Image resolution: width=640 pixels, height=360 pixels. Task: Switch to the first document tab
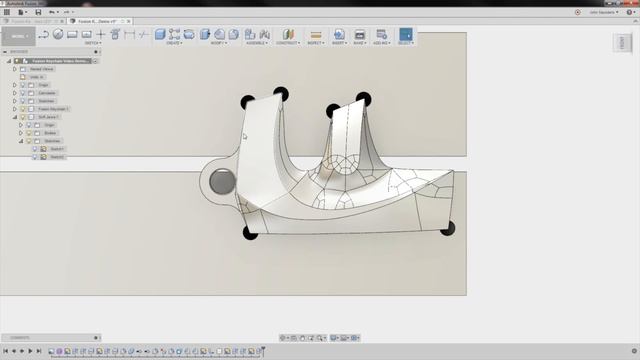click(33, 21)
